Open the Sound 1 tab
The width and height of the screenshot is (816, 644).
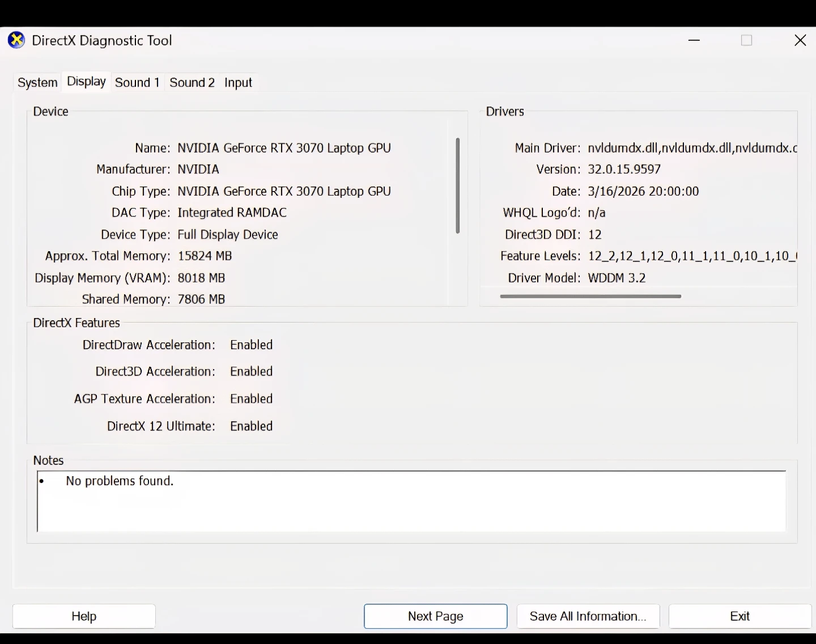[x=137, y=83]
